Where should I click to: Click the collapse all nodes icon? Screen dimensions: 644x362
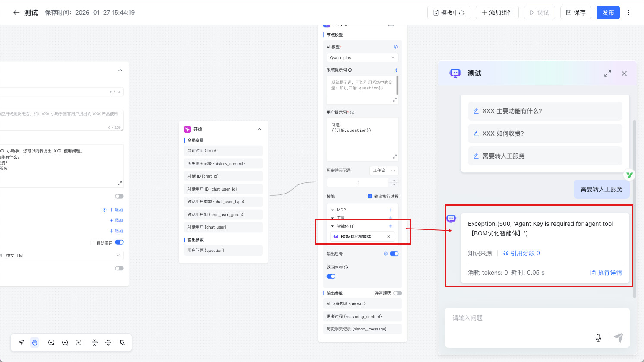click(x=95, y=343)
